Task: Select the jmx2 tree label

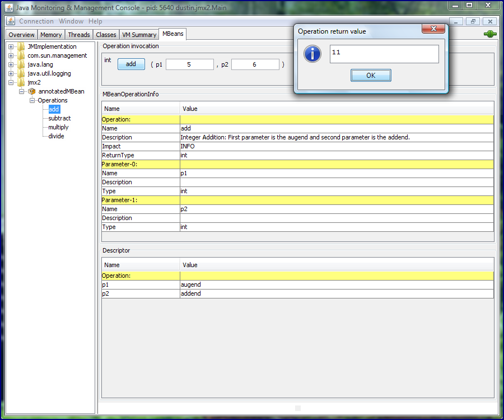Action: click(x=34, y=82)
